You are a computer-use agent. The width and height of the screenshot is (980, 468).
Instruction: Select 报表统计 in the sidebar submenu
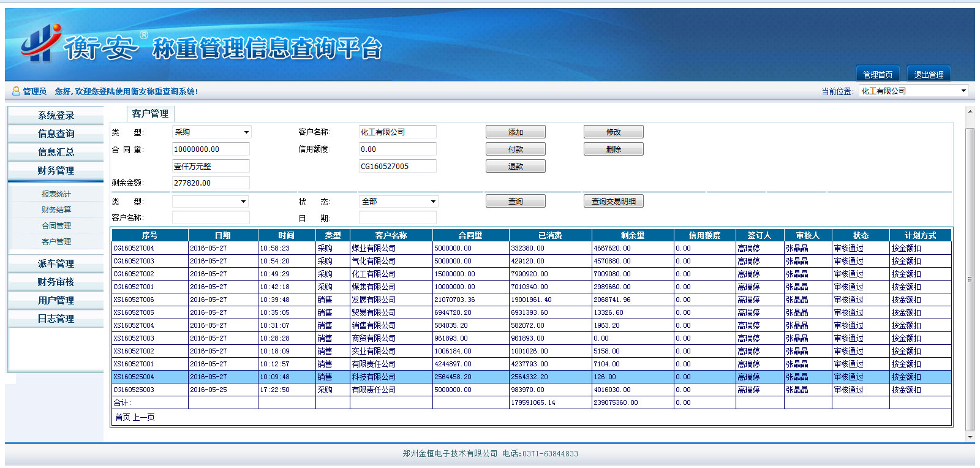tap(56, 194)
